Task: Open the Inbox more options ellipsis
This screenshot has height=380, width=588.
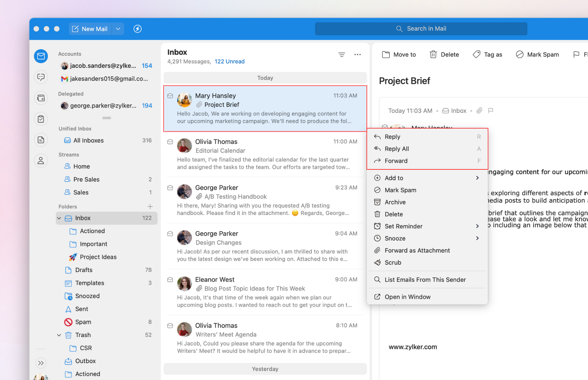Action: tap(357, 54)
